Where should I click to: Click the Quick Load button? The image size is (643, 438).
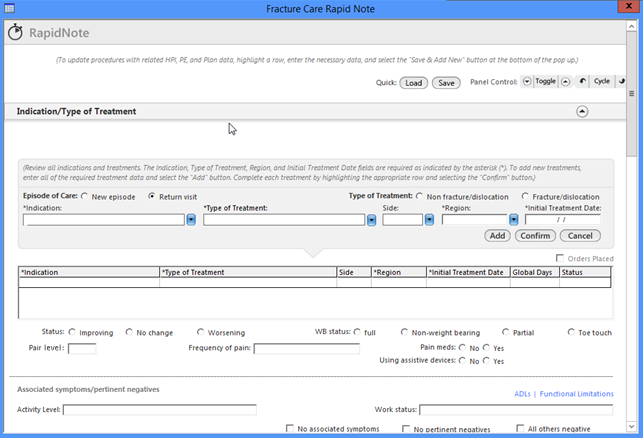pyautogui.click(x=413, y=83)
